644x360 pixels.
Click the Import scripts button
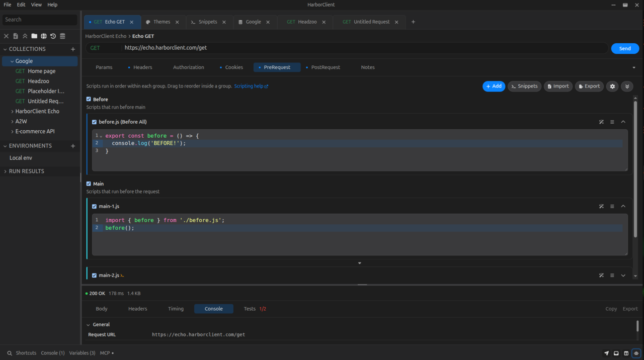558,86
